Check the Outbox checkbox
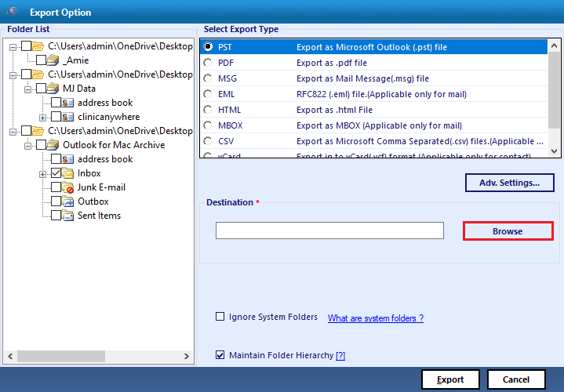Screen dimensions: 564x392 (x=56, y=201)
